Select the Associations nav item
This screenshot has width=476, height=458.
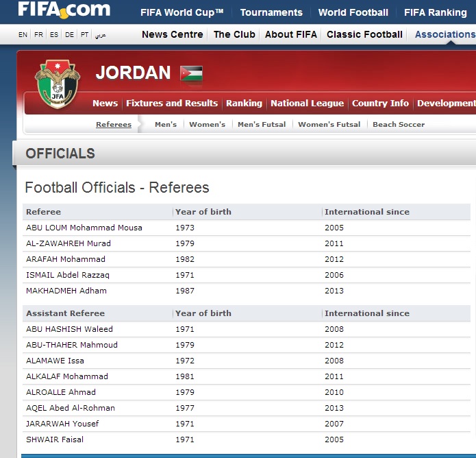tap(444, 34)
